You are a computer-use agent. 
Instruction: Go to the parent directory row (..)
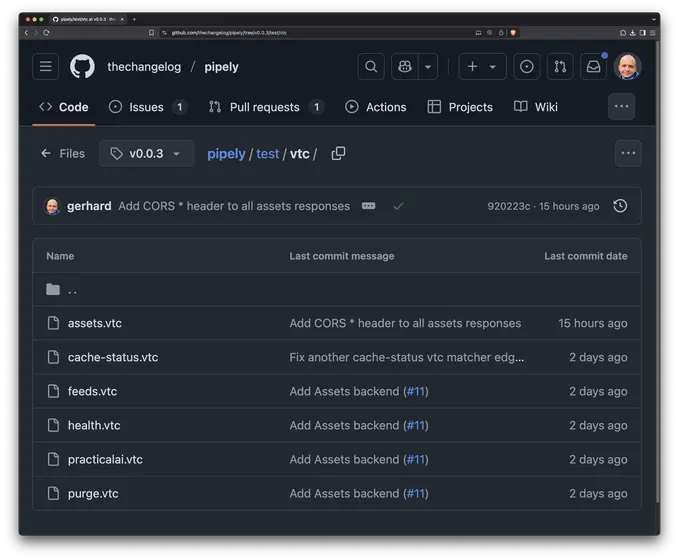(337, 289)
